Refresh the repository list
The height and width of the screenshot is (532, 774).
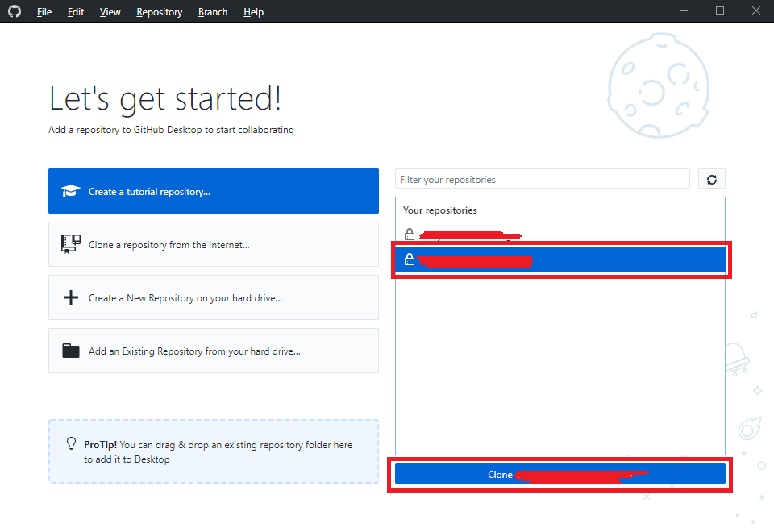[711, 179]
